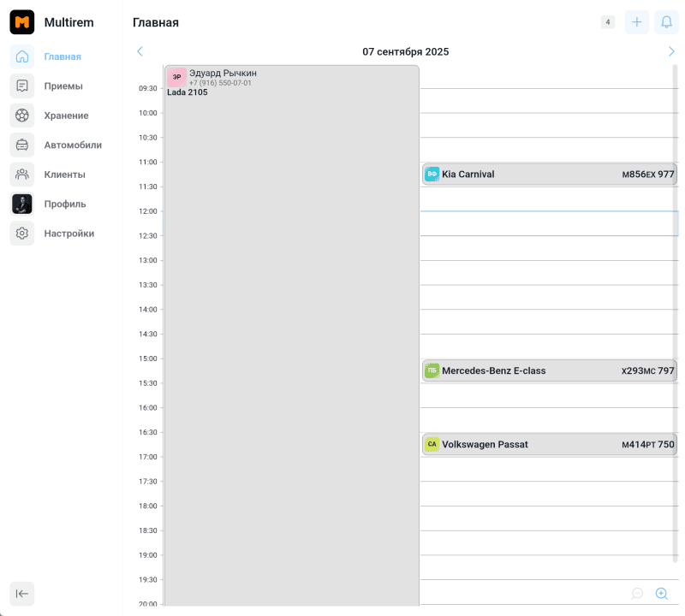This screenshot has width=685, height=616.
Task: Open the Приемы sidebar icon
Action: [22, 86]
